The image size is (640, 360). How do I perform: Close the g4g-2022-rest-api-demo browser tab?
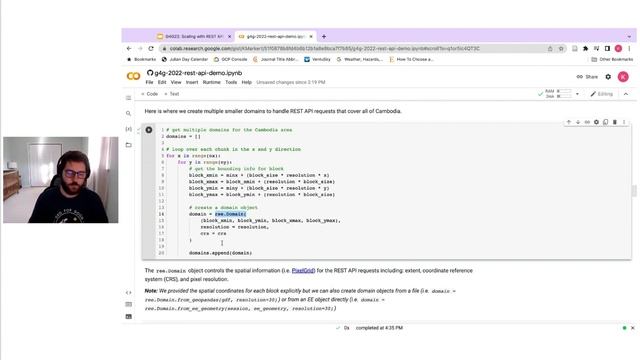click(311, 36)
